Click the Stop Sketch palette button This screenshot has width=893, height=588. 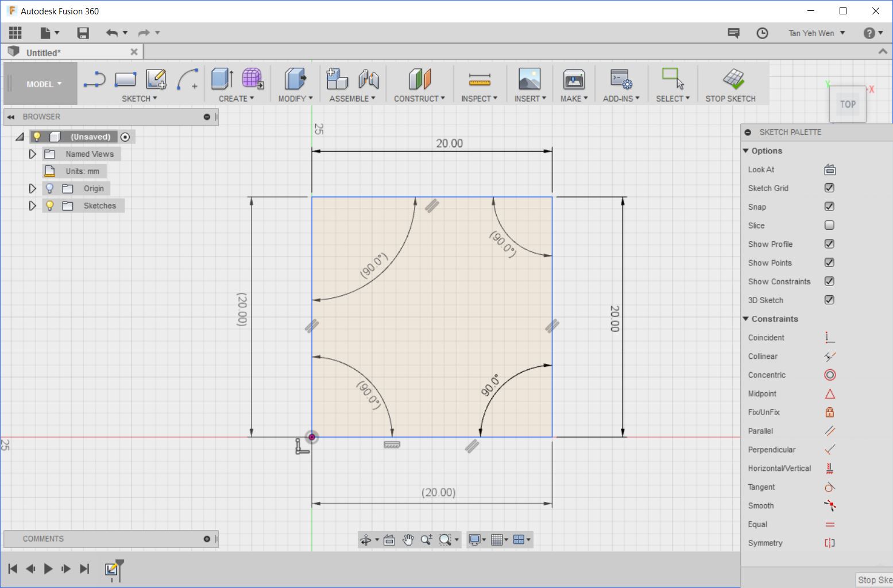[874, 580]
